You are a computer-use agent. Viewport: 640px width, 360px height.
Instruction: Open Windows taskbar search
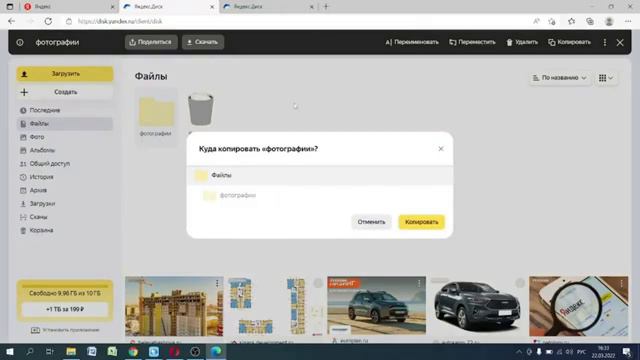pos(30,351)
